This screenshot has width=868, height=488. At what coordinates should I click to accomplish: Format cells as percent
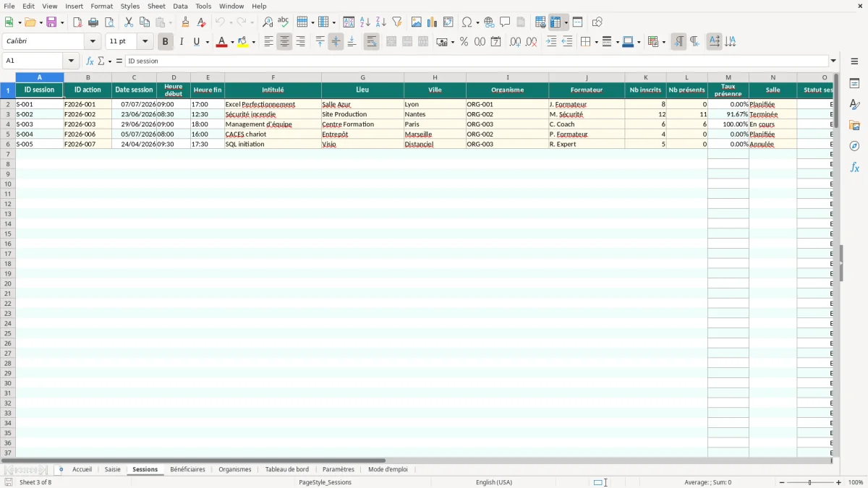(x=464, y=42)
